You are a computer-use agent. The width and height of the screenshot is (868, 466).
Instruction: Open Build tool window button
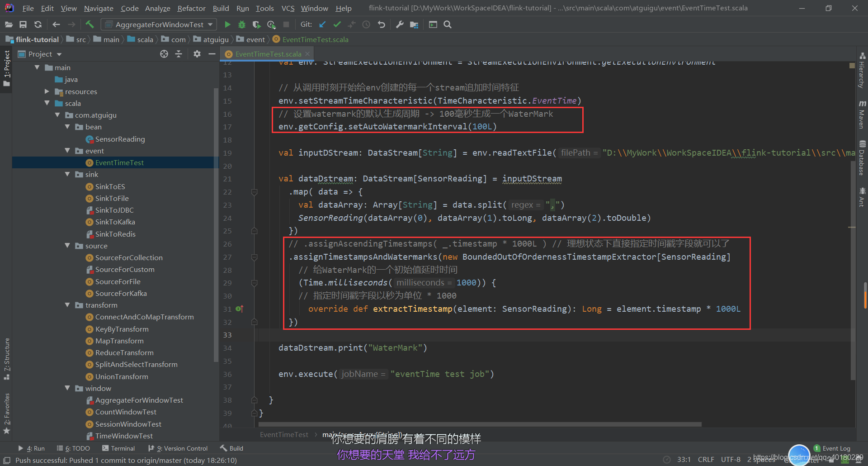(231, 448)
